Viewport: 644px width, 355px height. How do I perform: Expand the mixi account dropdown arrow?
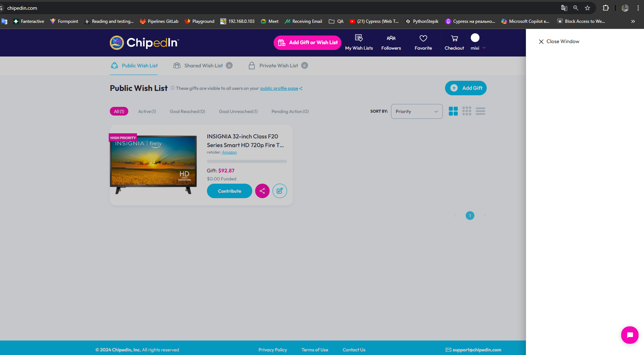click(484, 48)
